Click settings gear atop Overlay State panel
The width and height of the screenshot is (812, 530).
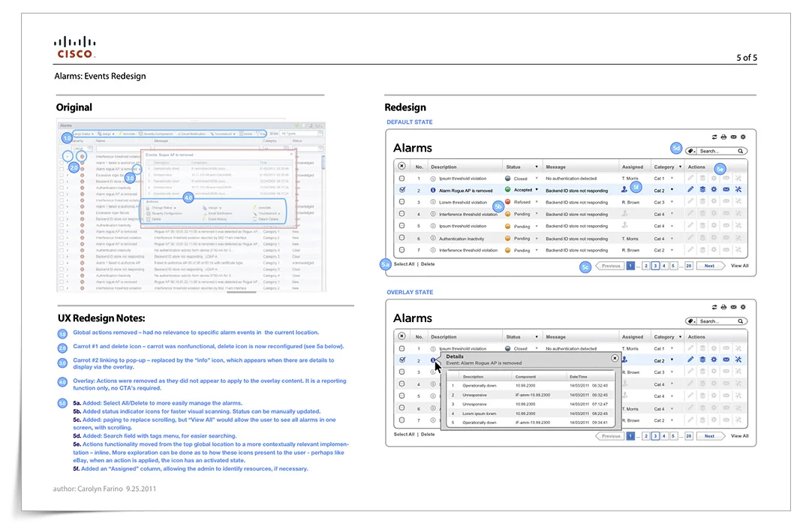tap(743, 307)
